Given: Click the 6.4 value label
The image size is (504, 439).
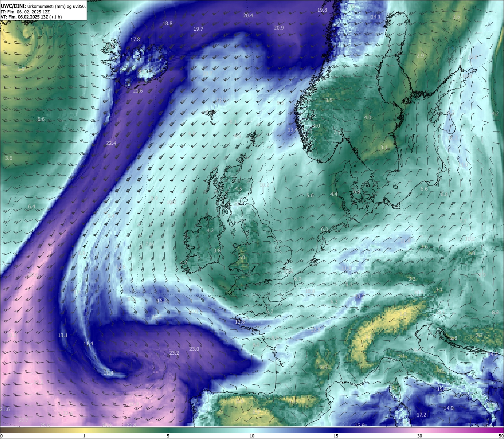Looking at the screenshot, I should (x=31, y=206).
